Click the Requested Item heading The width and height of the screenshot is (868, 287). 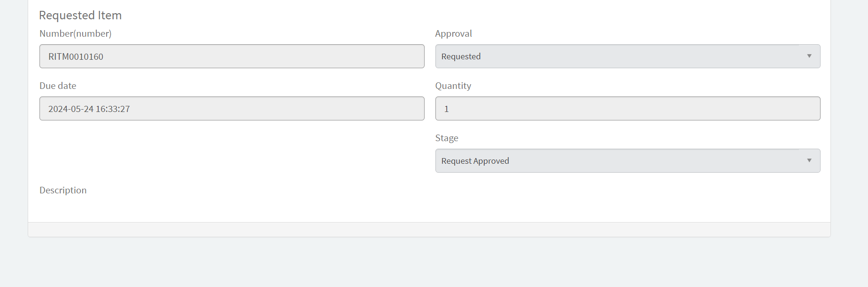80,15
